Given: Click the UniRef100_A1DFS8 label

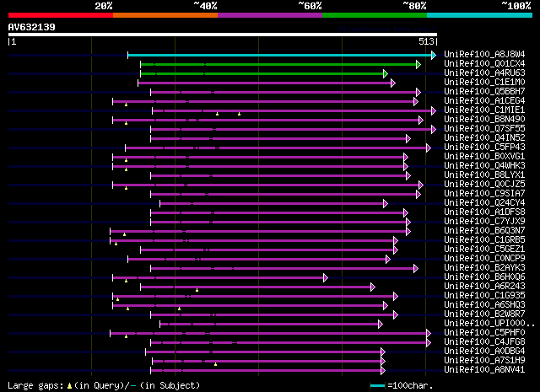Looking at the screenshot, I should click(484, 212).
